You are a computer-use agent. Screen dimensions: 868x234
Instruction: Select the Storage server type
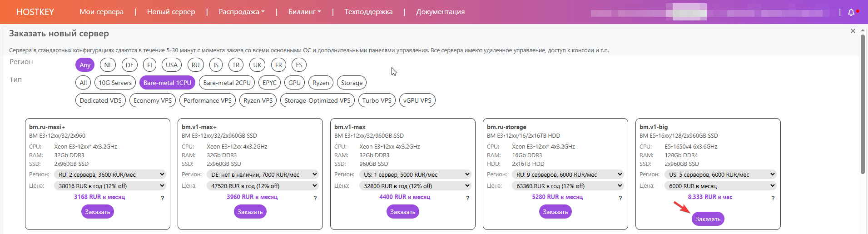pyautogui.click(x=352, y=83)
